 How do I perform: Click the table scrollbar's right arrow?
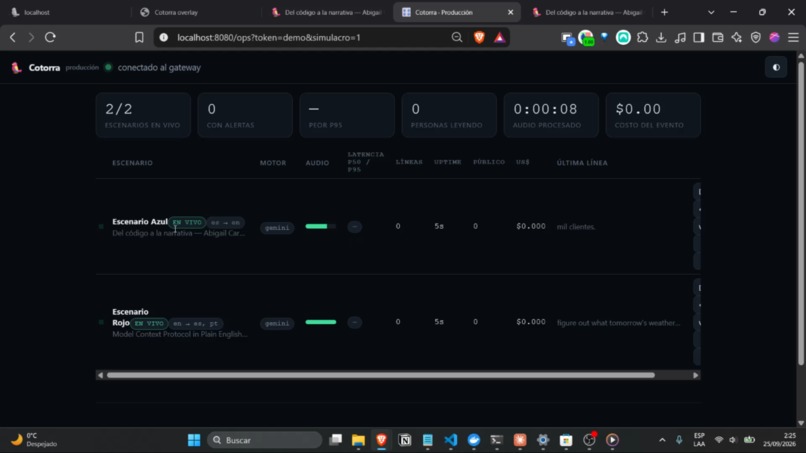(695, 375)
